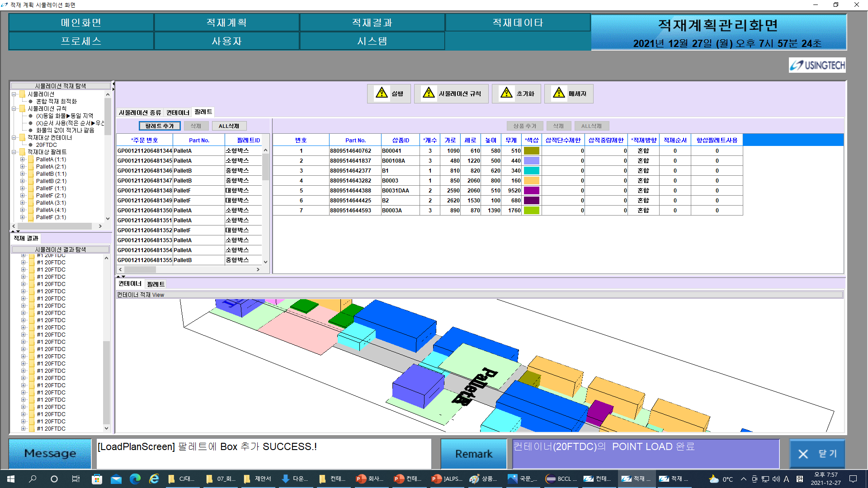
Task: Collapse the 적재대상 팔레트 tree node
Action: (14, 152)
